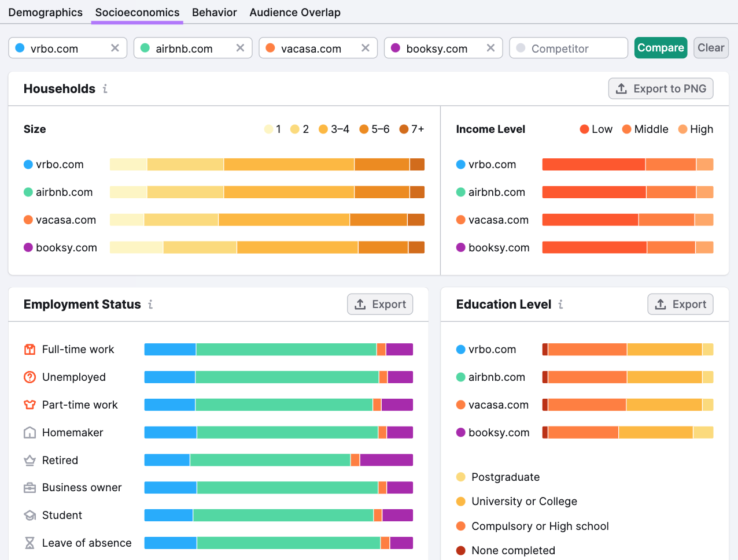Screen dimensions: 738x560
Task: Click the Clear button to reset competitors
Action: tap(711, 48)
